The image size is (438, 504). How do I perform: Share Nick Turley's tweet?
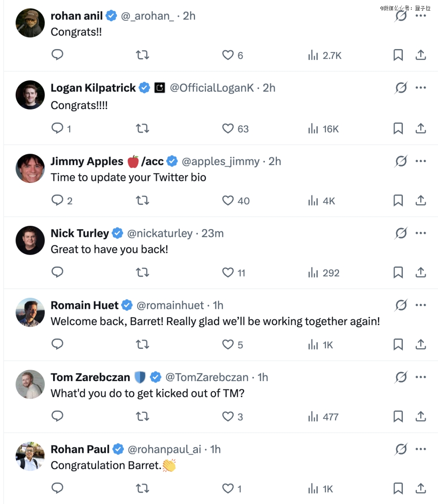point(421,272)
